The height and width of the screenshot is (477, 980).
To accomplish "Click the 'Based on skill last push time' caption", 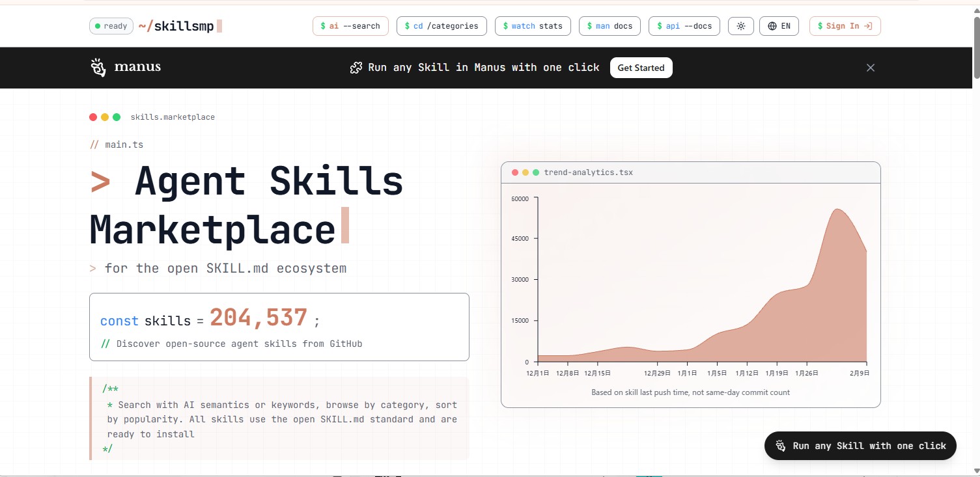I will (691, 392).
